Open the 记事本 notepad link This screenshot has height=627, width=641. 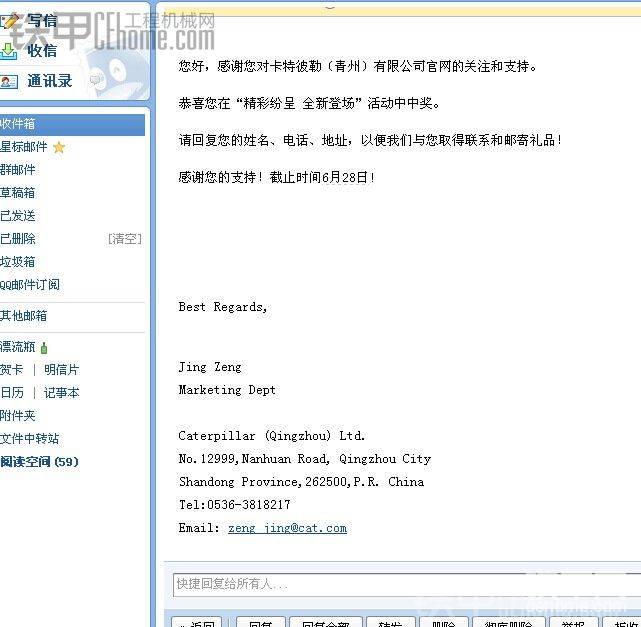tap(61, 392)
